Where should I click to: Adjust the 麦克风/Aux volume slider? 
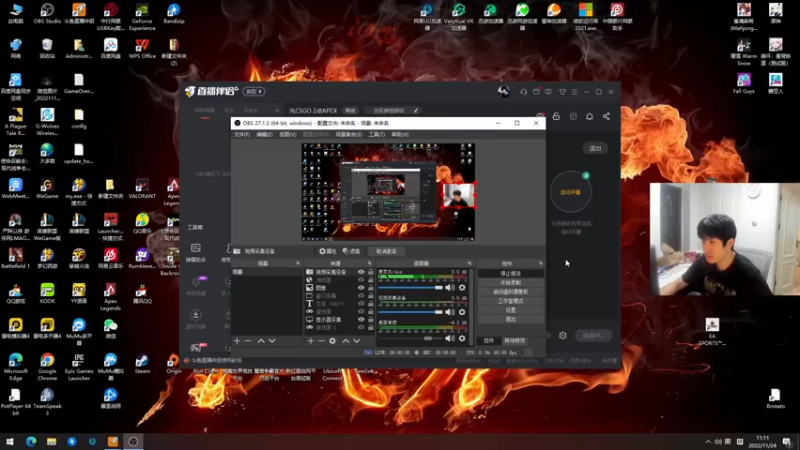(x=411, y=288)
